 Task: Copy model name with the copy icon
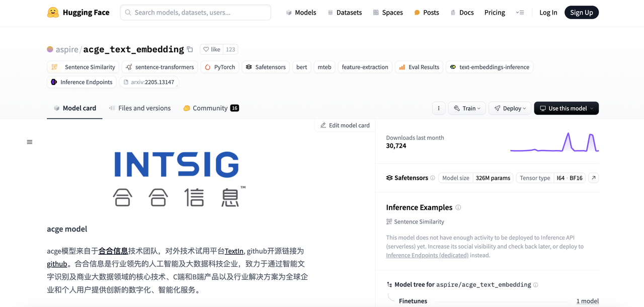click(190, 49)
